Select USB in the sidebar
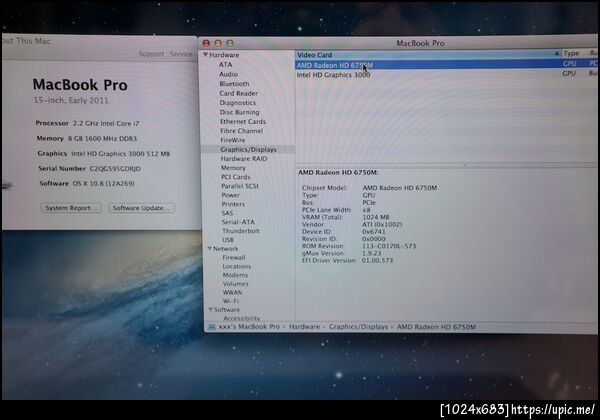The height and width of the screenshot is (420, 600). coord(228,240)
